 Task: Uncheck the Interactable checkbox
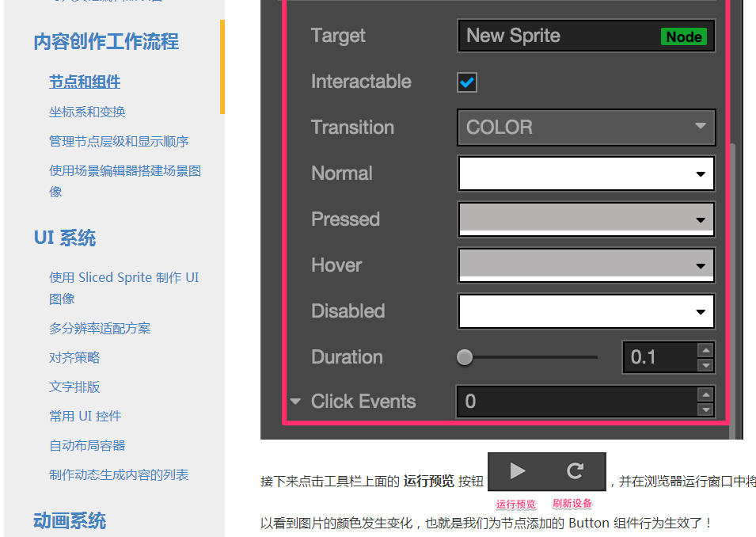point(467,82)
